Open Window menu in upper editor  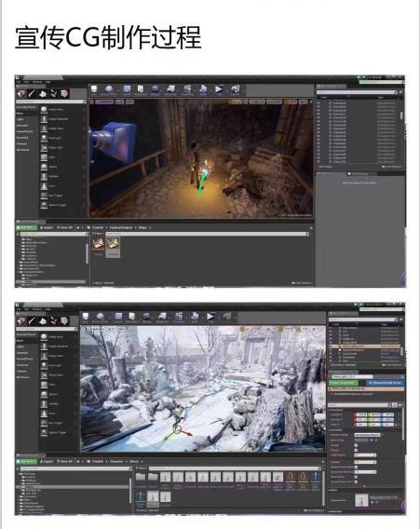pyautogui.click(x=37, y=82)
